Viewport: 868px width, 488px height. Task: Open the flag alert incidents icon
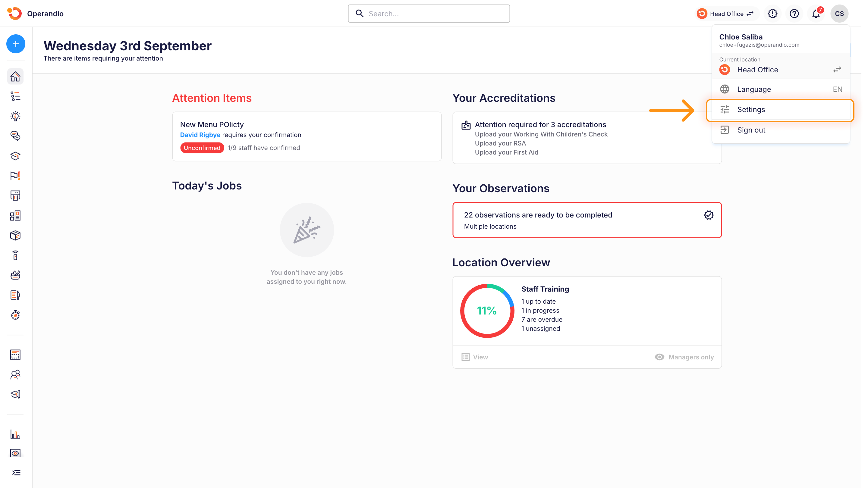15,176
